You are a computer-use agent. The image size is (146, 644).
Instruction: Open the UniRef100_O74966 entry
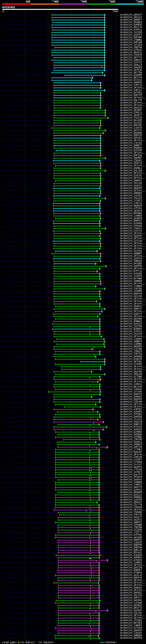click(131, 364)
